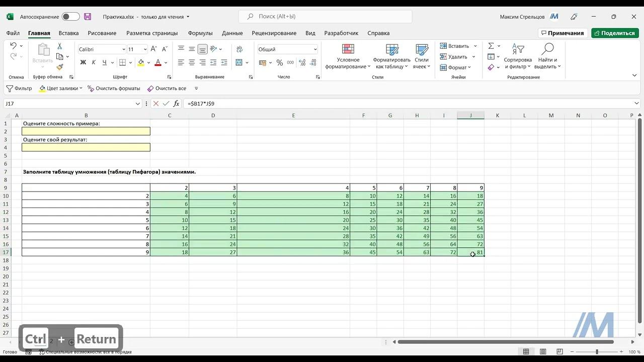Toggle Page Break Preview in status bar
The image size is (644, 362).
[x=559, y=351]
